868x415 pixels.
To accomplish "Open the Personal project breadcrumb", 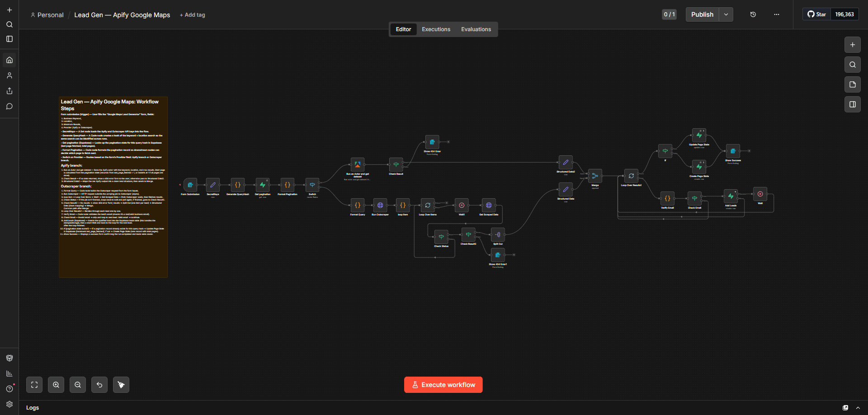I will point(47,15).
